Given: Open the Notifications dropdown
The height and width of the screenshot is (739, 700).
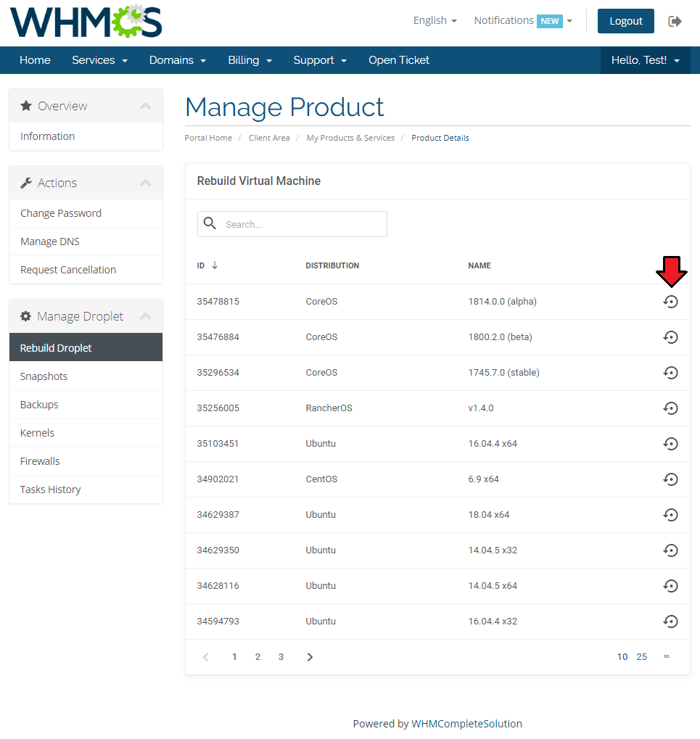Looking at the screenshot, I should click(523, 21).
